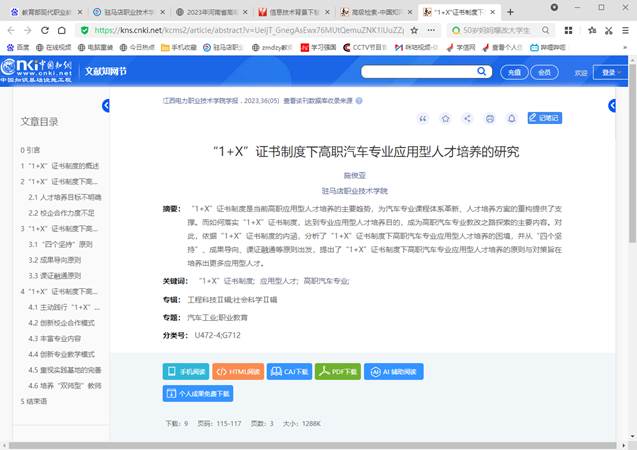The width and height of the screenshot is (637, 450).
Task: Click the share icon above the title
Action: [468, 119]
